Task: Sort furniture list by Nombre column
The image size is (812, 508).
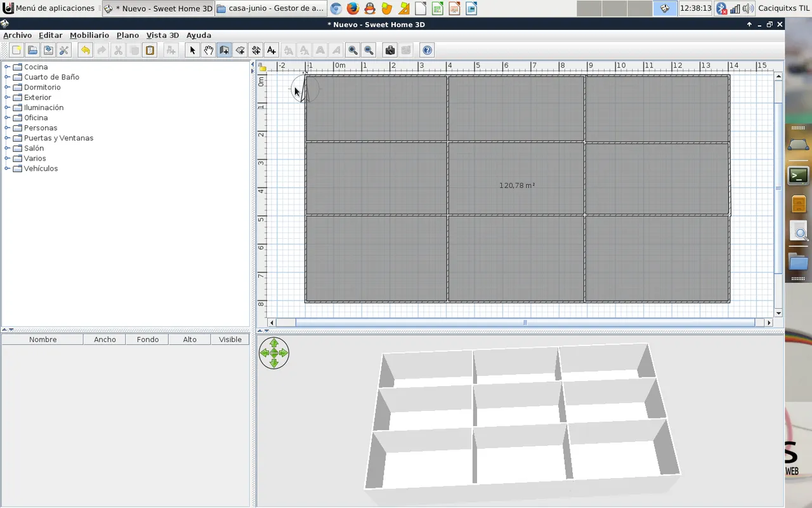Action: (43, 340)
